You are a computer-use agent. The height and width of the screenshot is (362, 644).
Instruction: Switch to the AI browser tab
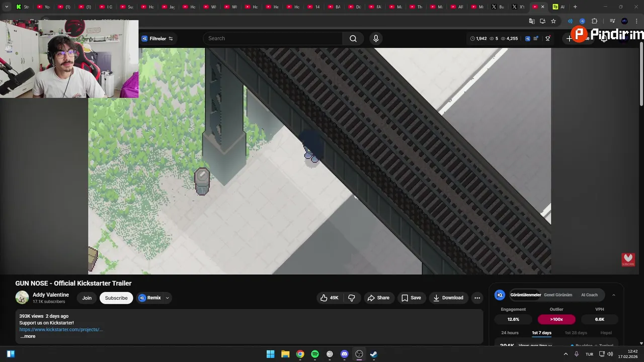558,7
